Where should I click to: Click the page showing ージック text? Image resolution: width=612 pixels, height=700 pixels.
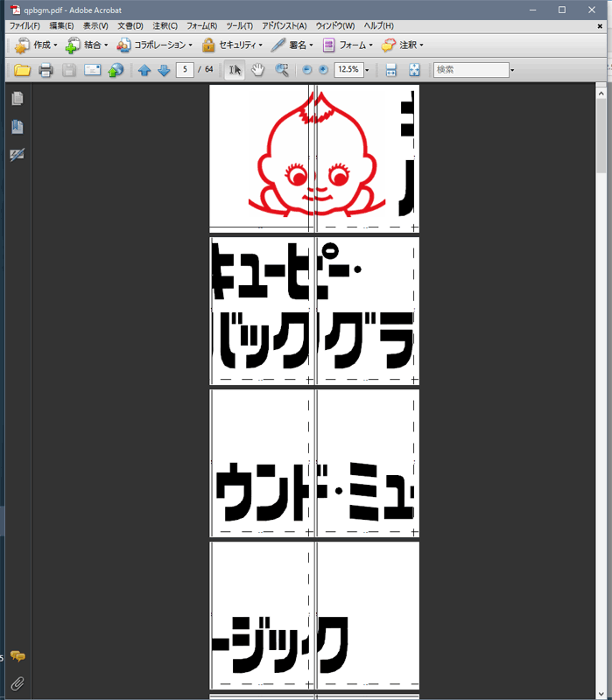(314, 616)
